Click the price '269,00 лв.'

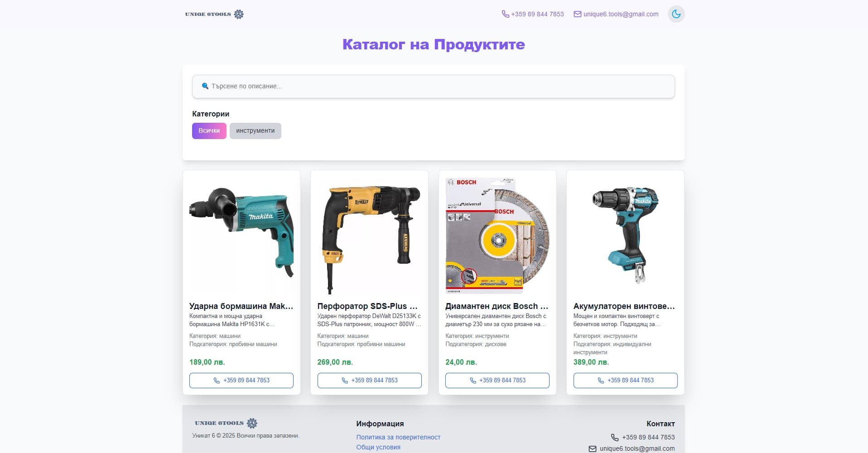(335, 362)
